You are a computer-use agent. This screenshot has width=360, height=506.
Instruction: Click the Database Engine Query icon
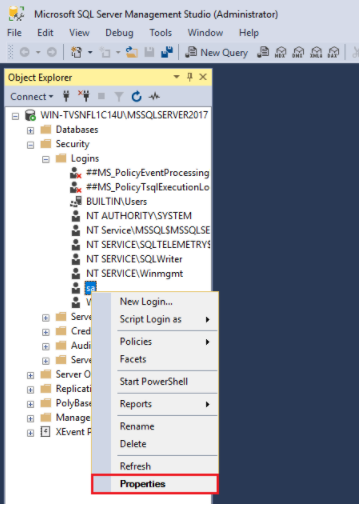263,52
